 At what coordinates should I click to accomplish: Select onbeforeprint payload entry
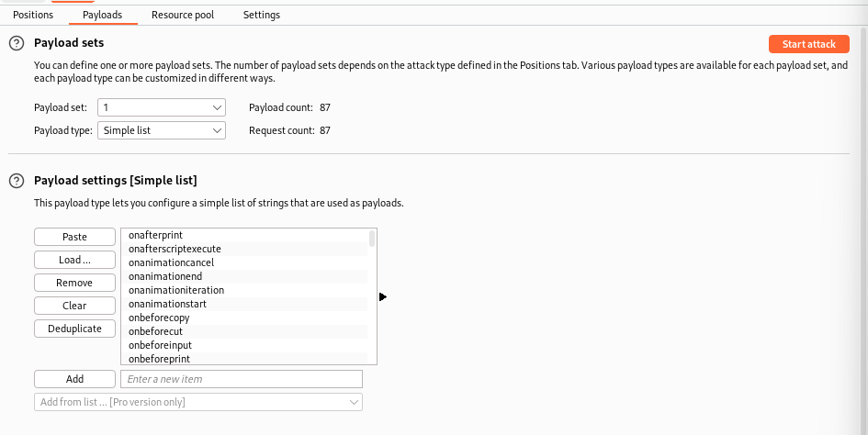(x=244, y=359)
